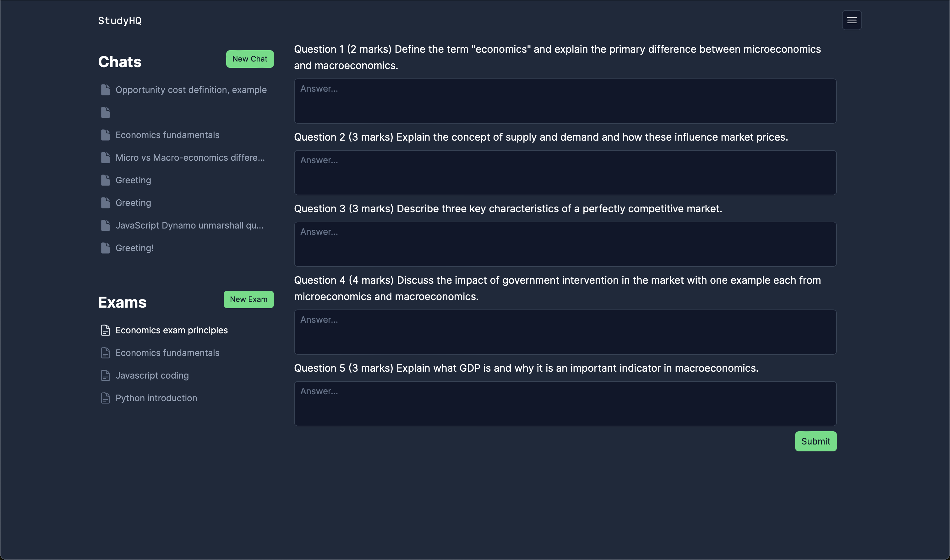The image size is (950, 560).
Task: Click the JavaScript Dynamo chat file icon
Action: (x=105, y=225)
